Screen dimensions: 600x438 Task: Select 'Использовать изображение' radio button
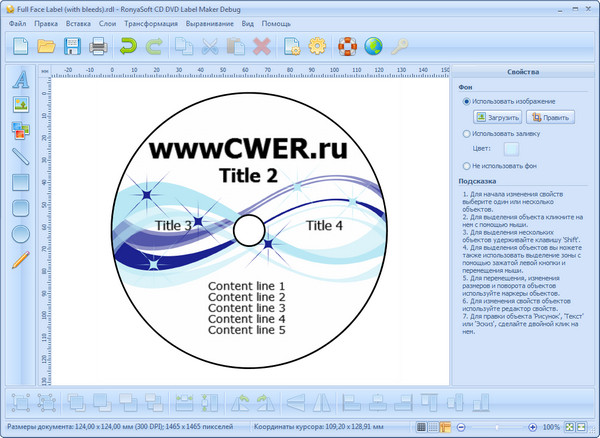pos(467,102)
